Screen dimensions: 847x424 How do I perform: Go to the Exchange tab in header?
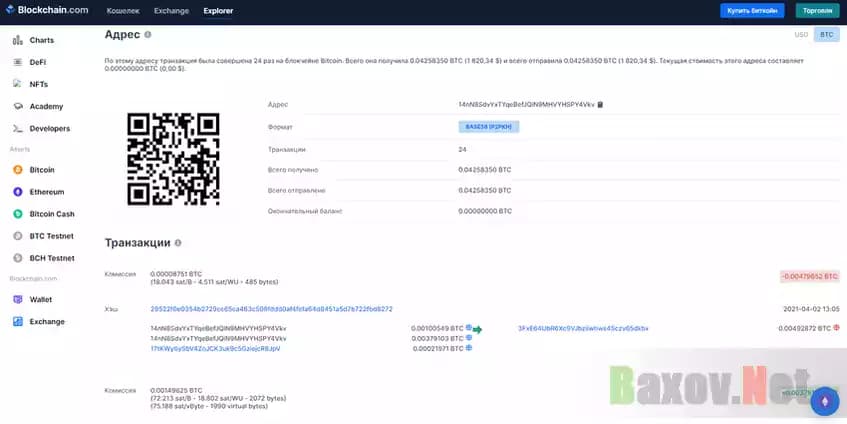(x=170, y=10)
